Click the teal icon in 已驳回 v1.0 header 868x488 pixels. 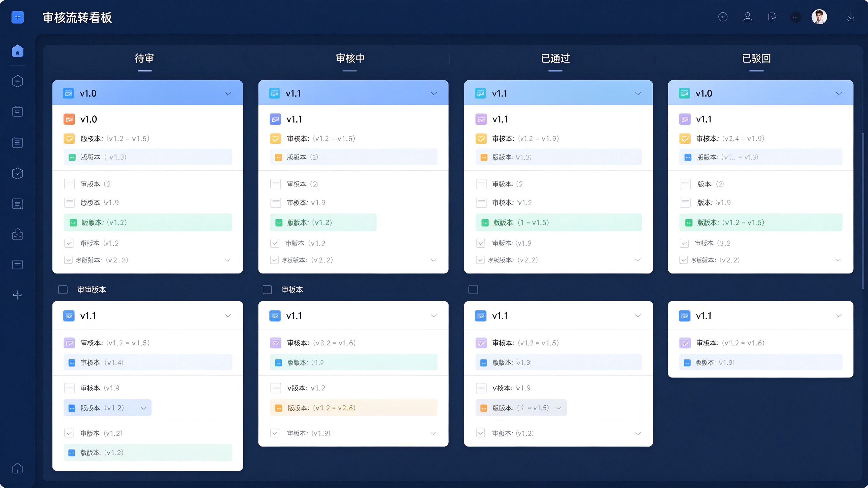coord(684,93)
